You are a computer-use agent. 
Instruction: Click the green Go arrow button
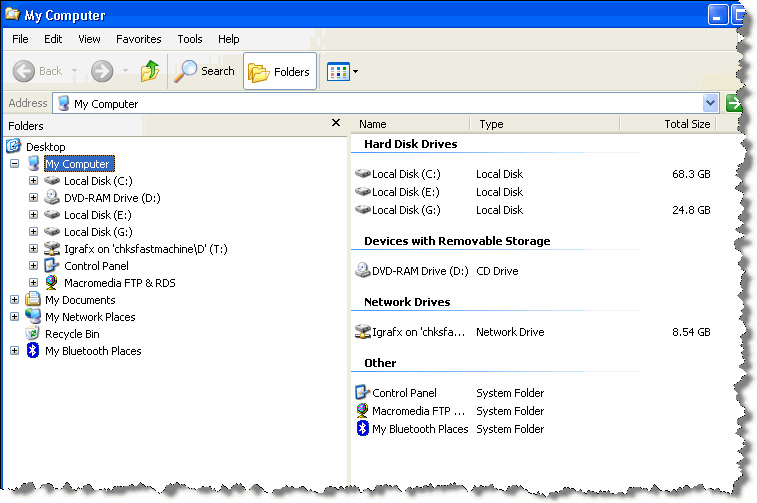733,103
